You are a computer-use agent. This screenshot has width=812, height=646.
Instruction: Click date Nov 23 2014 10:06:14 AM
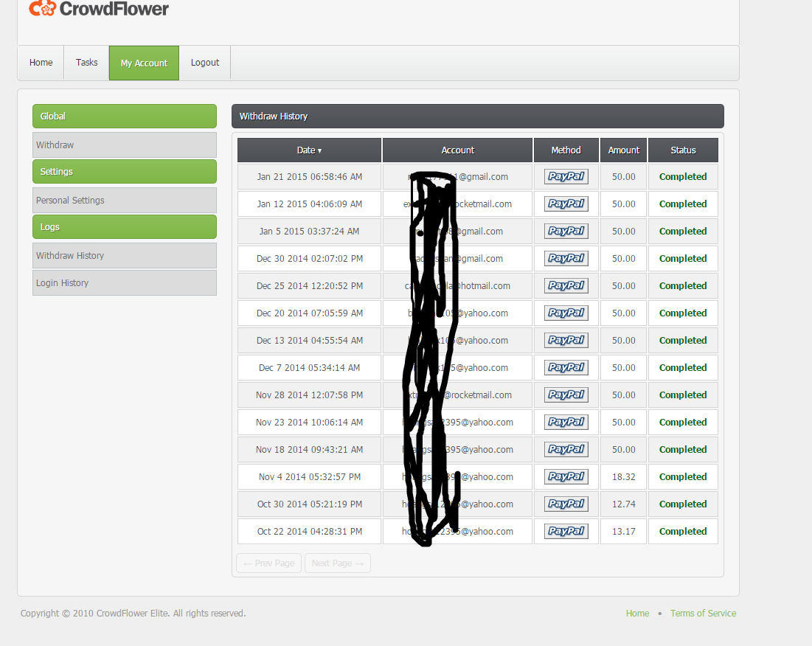pyautogui.click(x=309, y=423)
